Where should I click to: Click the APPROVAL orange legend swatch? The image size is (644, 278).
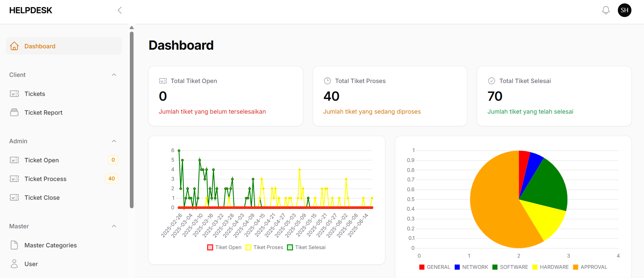(575, 267)
